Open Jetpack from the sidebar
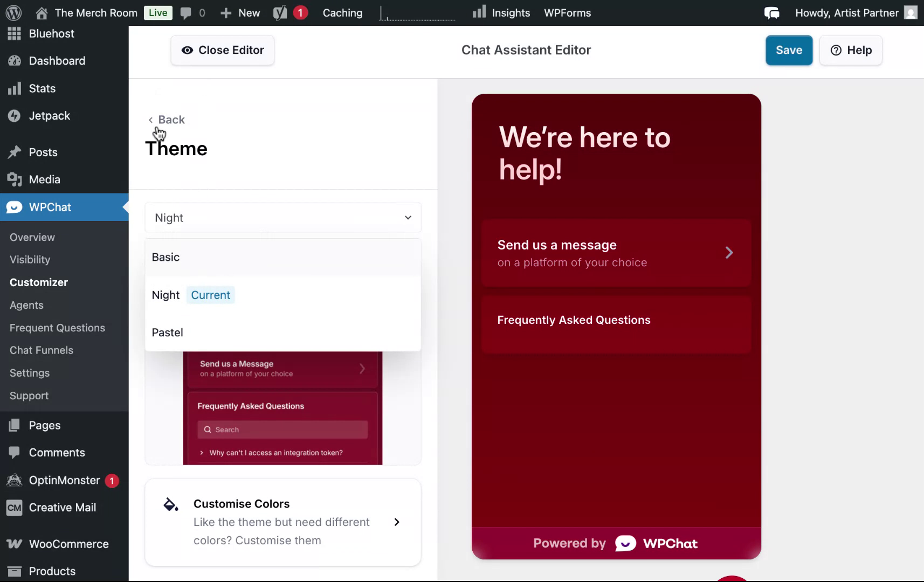 (x=49, y=115)
